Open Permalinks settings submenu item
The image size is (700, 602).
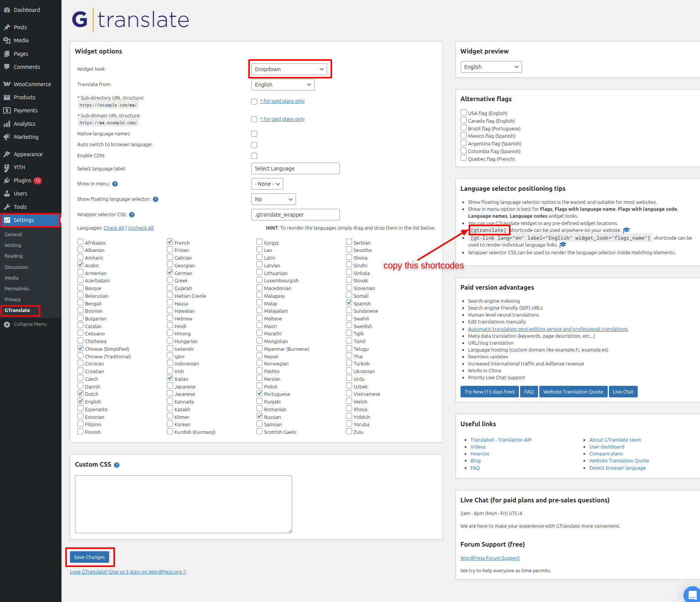[x=17, y=288]
